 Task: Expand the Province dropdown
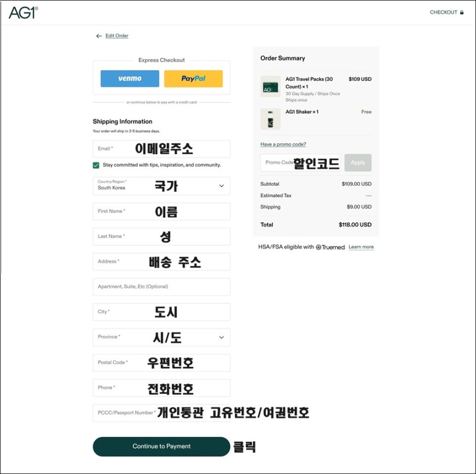161,337
